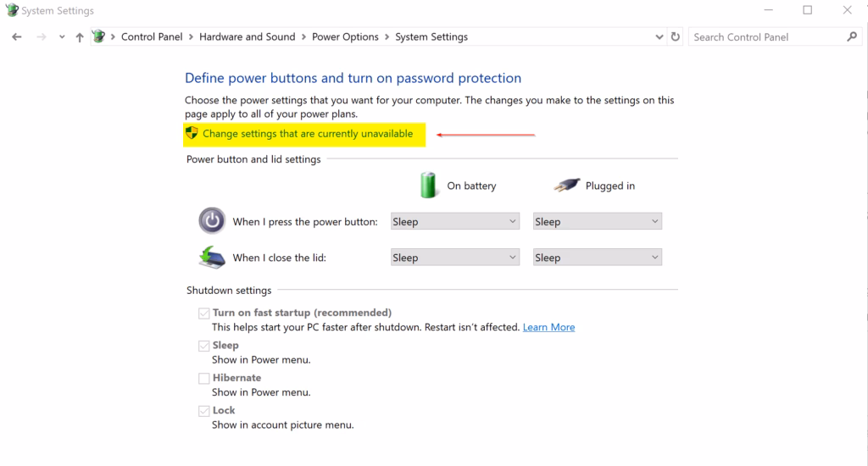Click the power button icon
868x466 pixels.
212,221
